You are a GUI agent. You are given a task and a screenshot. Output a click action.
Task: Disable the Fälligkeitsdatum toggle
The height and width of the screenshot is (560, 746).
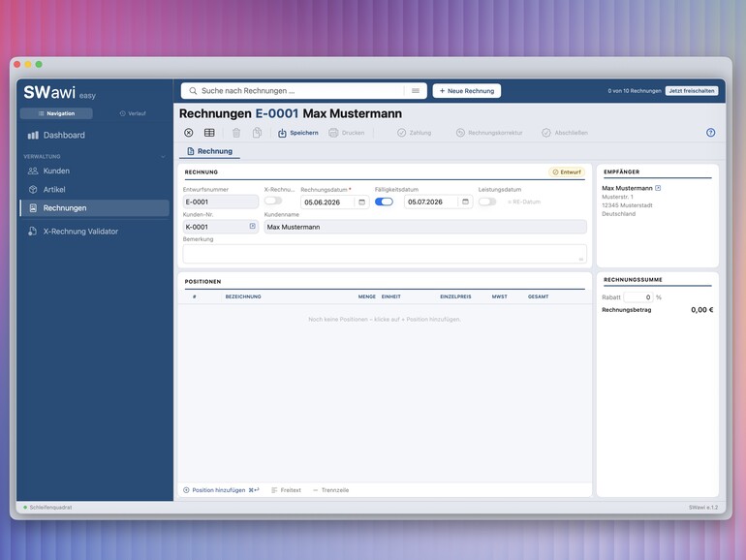tap(384, 202)
